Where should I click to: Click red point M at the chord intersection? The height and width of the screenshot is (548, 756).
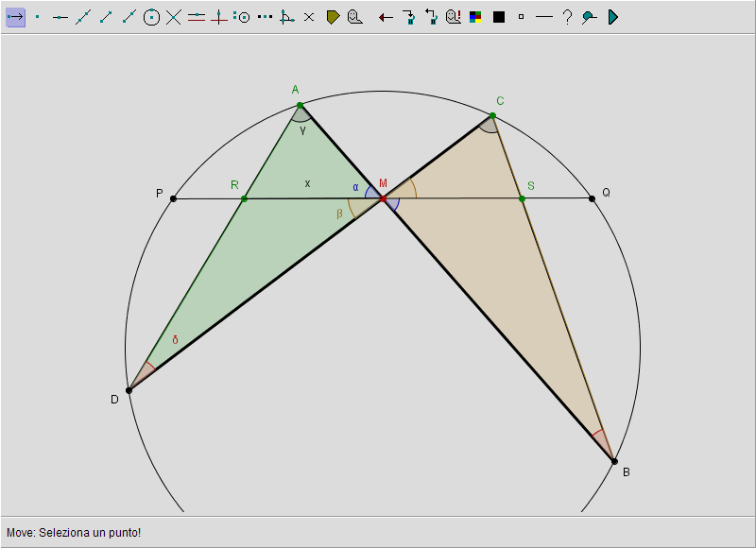[x=384, y=198]
